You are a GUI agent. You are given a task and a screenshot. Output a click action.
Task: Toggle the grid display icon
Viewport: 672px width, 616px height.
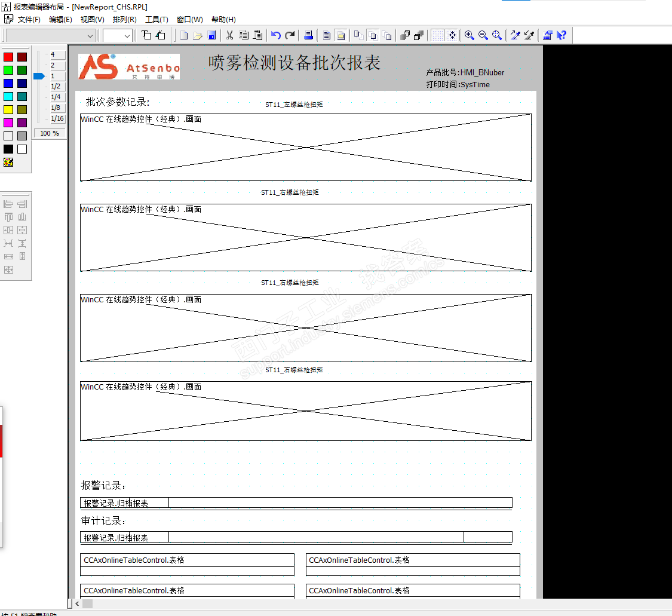click(437, 35)
